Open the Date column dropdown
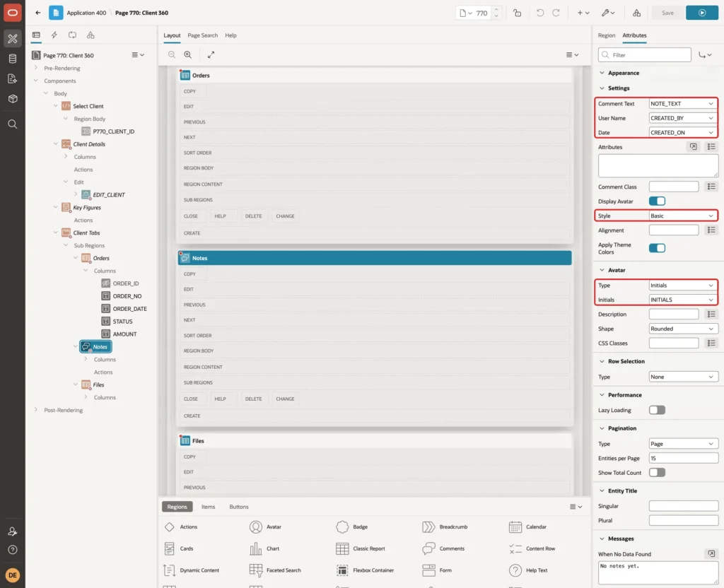The height and width of the screenshot is (588, 724). (682, 132)
